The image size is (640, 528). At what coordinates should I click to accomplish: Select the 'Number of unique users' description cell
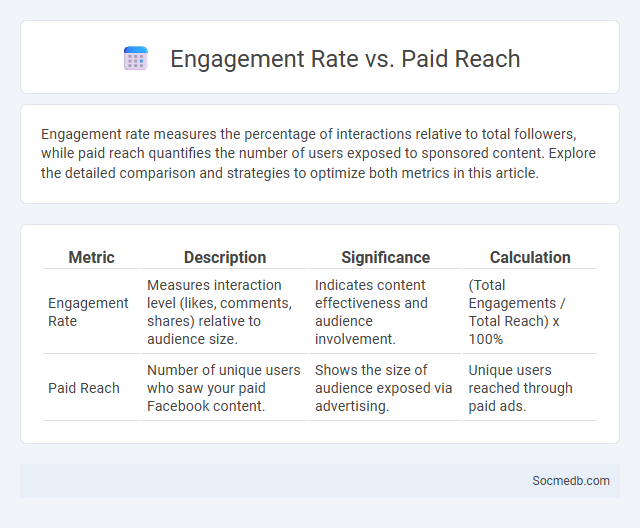[x=225, y=388]
